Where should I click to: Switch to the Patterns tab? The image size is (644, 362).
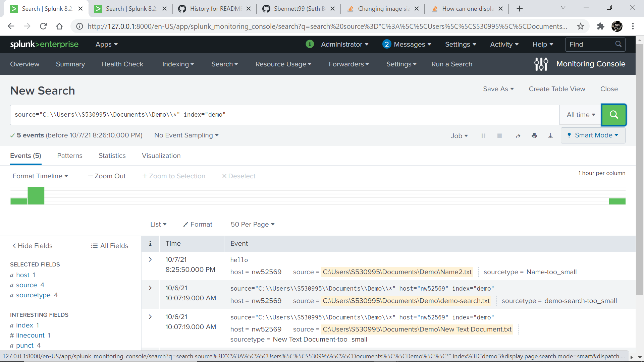pyautogui.click(x=70, y=156)
